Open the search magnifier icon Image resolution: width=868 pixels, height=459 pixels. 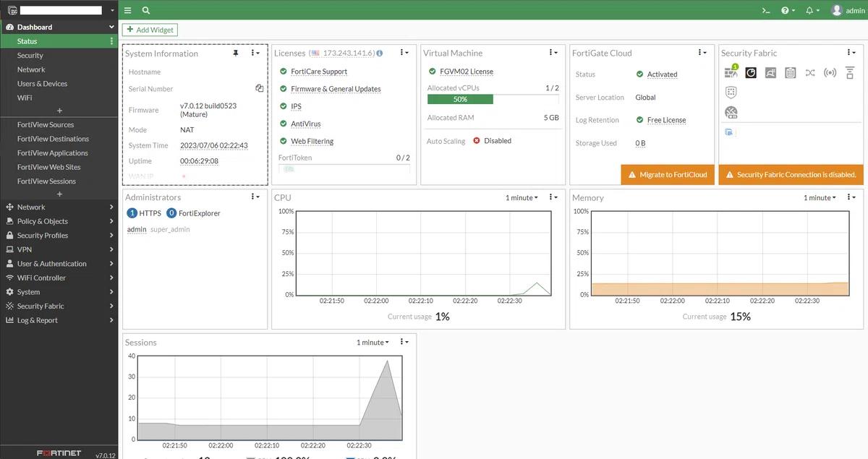[x=146, y=10]
